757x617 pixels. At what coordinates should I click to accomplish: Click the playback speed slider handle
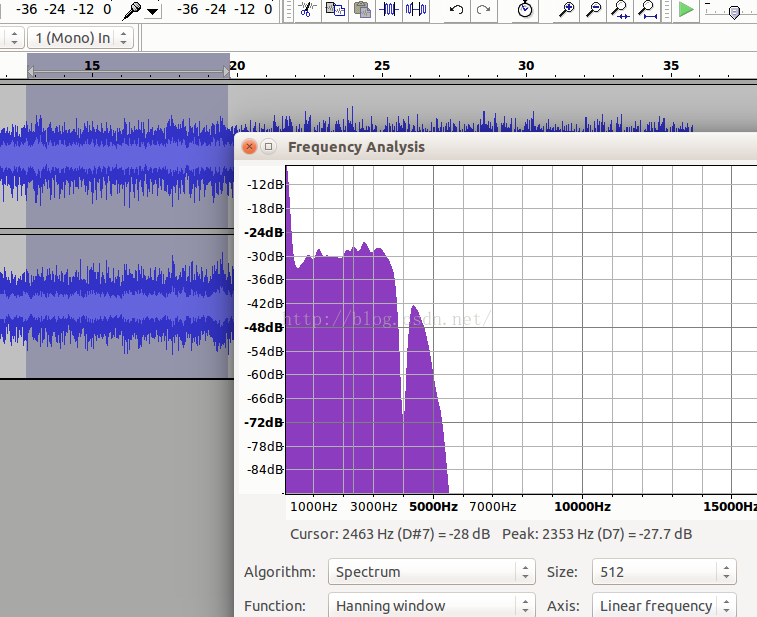point(734,12)
